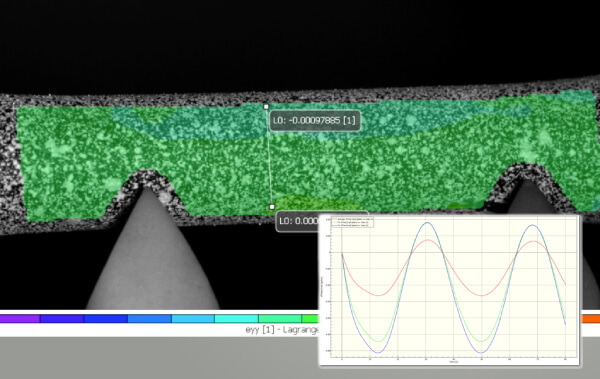Select the green series entry in chart legend
Image resolution: width=600 pixels, height=379 pixels.
[351, 222]
